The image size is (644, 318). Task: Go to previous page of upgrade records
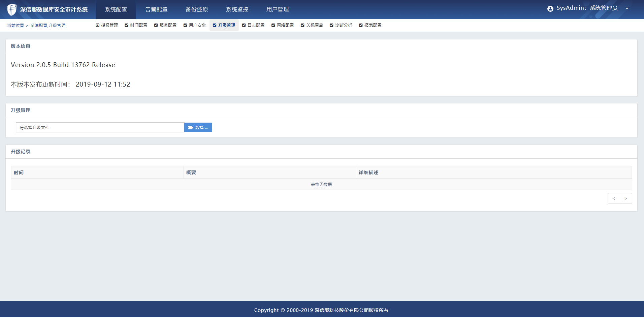tap(614, 199)
